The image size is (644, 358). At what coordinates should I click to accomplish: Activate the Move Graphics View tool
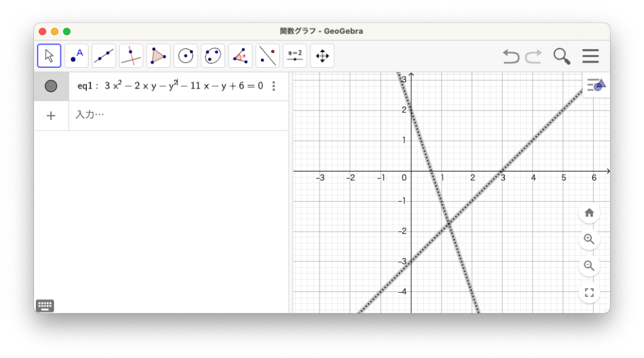pyautogui.click(x=322, y=56)
